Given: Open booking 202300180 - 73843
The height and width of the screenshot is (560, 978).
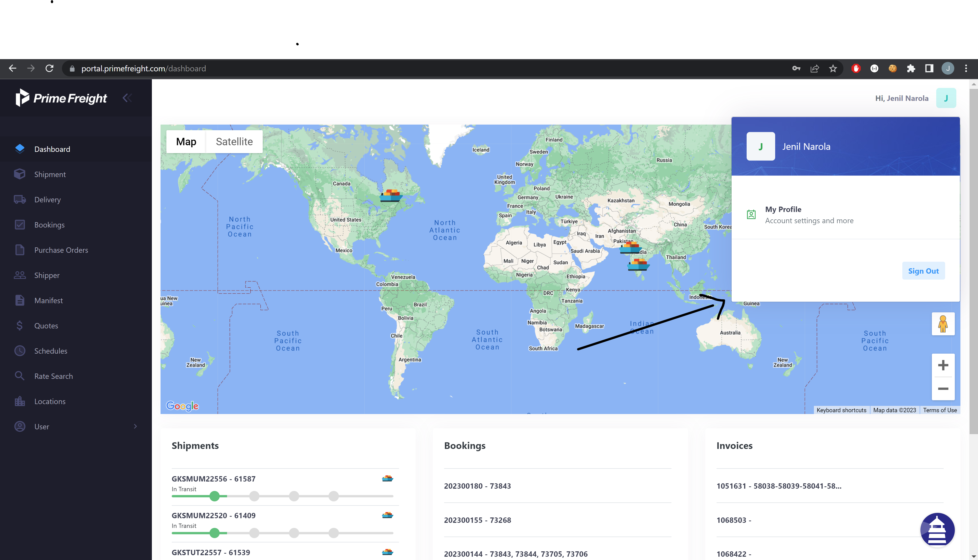Looking at the screenshot, I should pos(477,486).
